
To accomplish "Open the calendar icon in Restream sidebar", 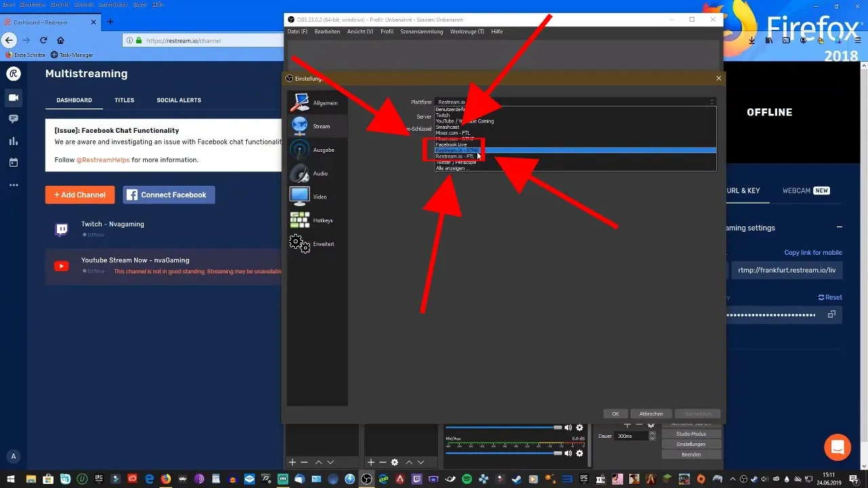I will point(14,163).
